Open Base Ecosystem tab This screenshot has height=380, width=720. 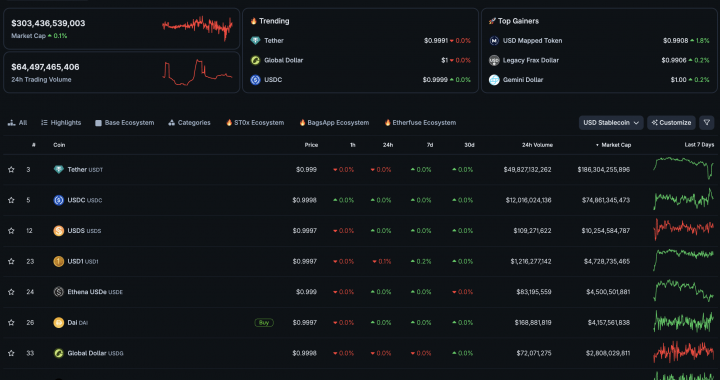pos(124,123)
